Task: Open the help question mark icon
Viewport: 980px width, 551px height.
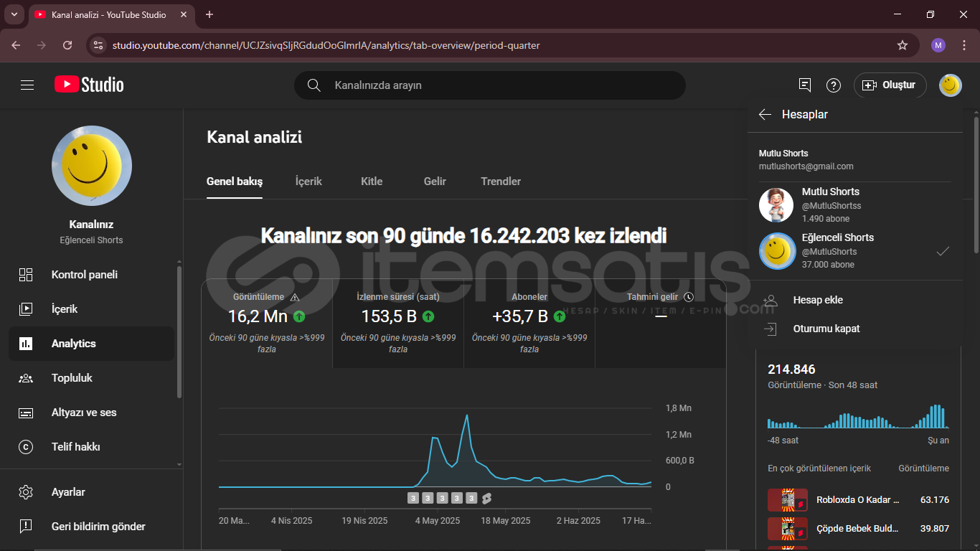Action: tap(834, 85)
